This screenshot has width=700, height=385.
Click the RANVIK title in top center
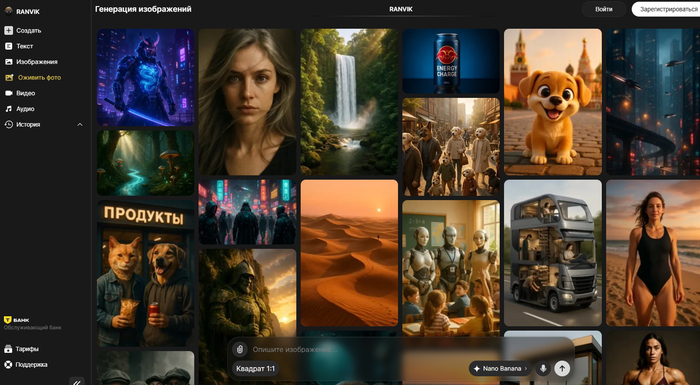pos(401,9)
